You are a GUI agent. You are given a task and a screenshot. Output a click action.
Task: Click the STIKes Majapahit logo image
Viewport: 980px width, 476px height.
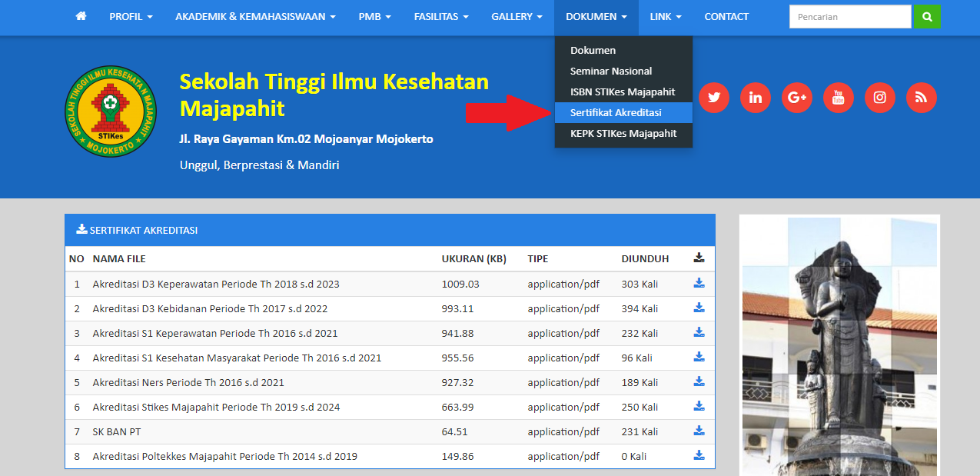pyautogui.click(x=111, y=112)
